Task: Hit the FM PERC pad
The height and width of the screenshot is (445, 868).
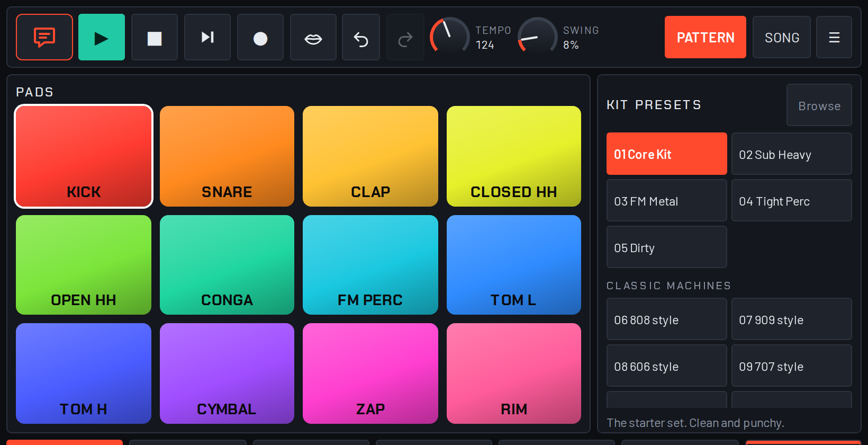Action: (x=370, y=265)
